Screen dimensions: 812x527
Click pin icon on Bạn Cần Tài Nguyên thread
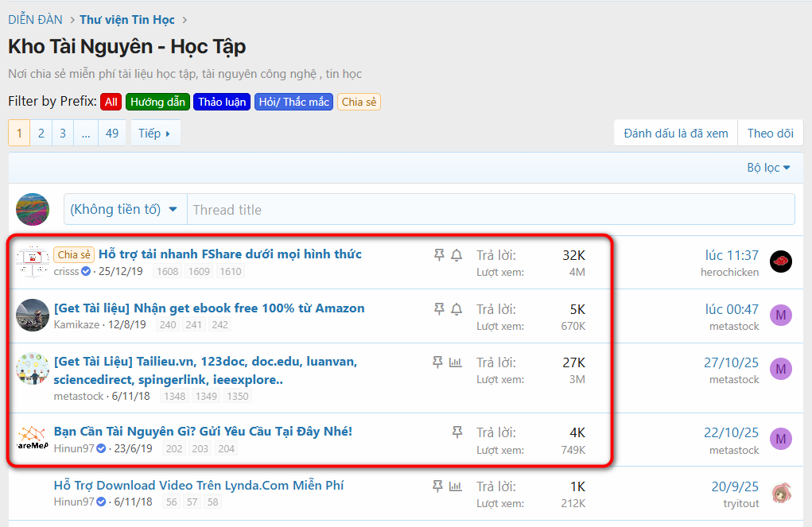[457, 432]
